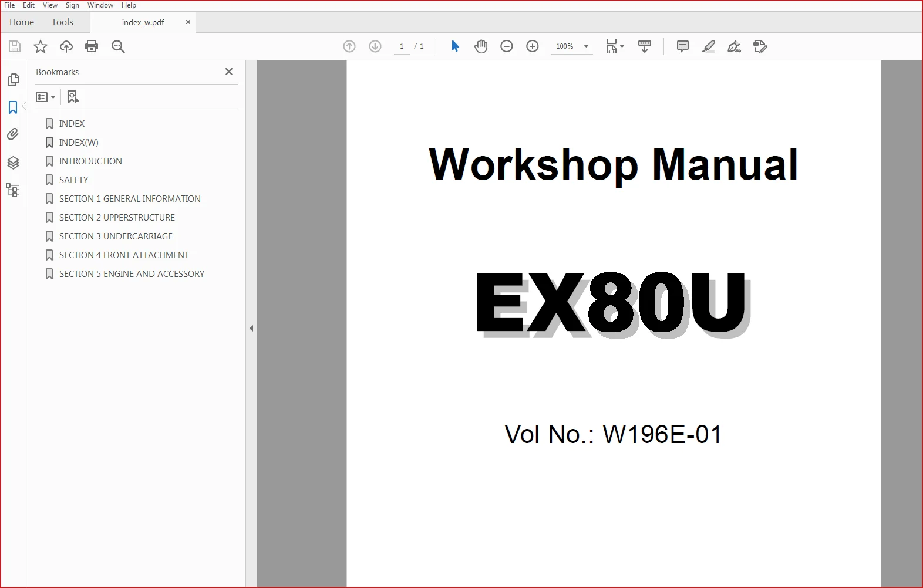Select the highlight text pen tool

pos(709,46)
